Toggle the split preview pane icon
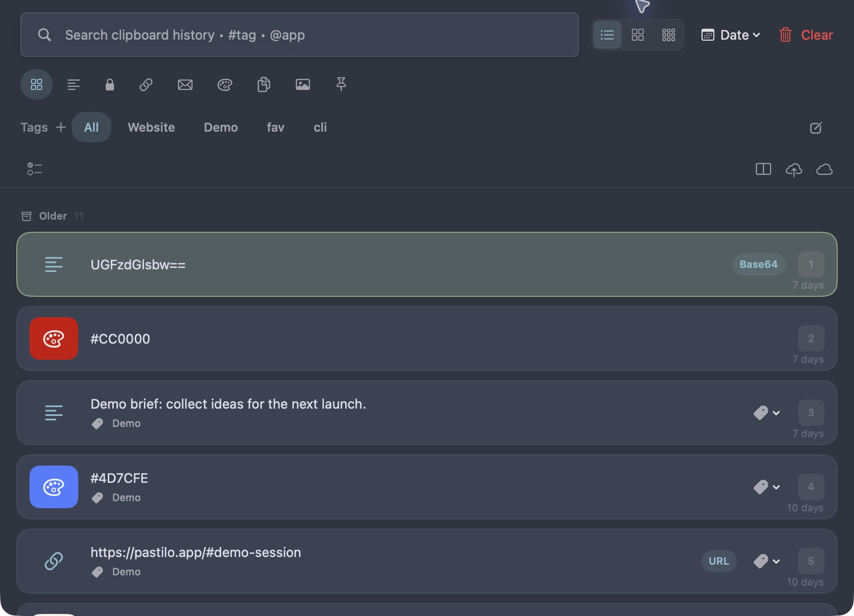 click(x=764, y=169)
